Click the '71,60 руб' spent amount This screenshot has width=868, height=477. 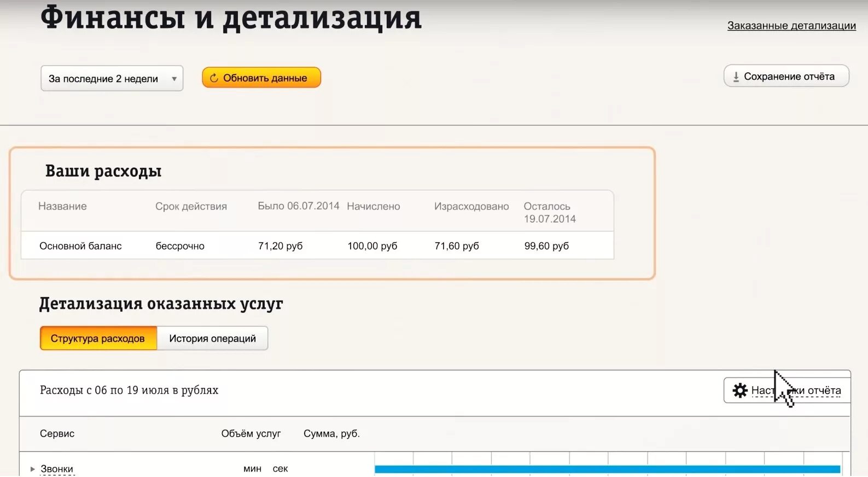point(457,246)
